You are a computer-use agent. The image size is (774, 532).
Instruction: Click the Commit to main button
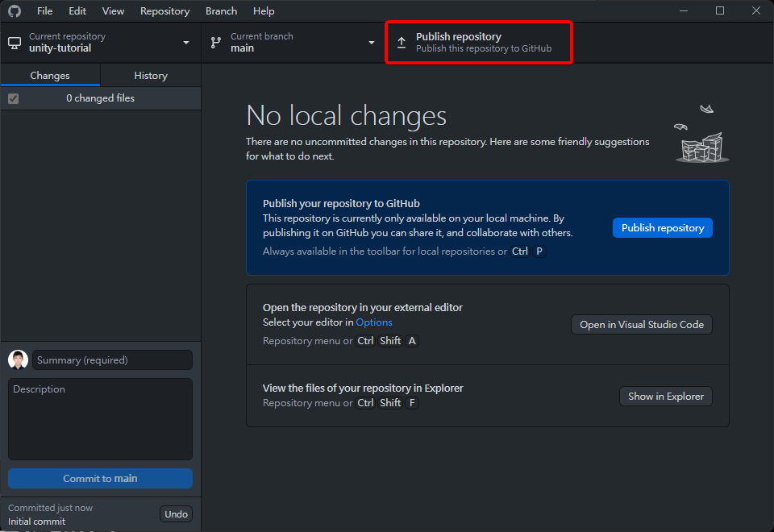(x=100, y=478)
